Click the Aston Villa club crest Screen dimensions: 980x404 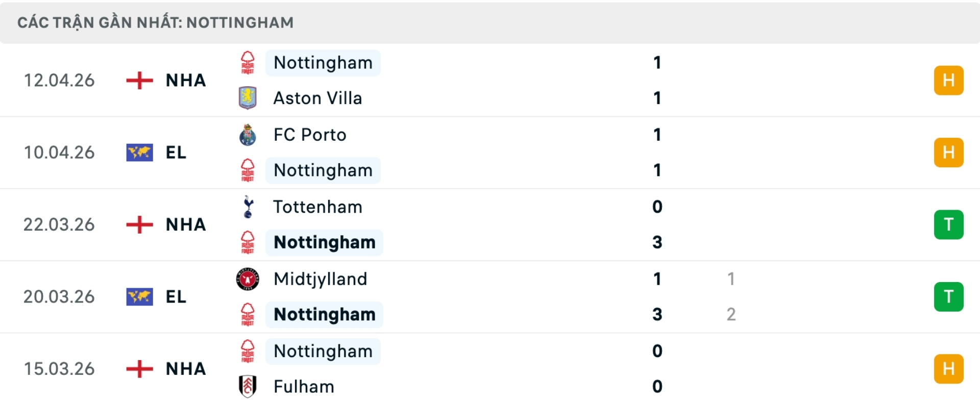(248, 98)
